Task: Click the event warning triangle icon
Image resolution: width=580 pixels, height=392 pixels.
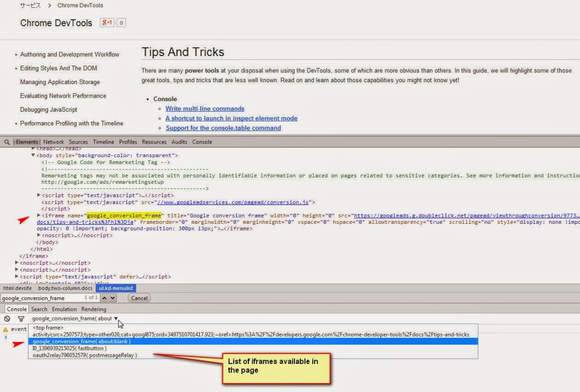Action: click(x=6, y=329)
